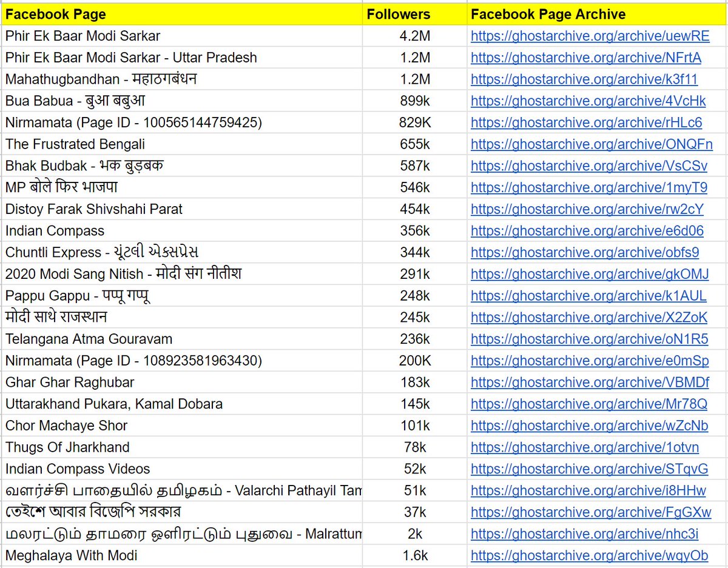Open archive link ending in 4VcHk
The width and height of the screenshot is (728, 568).
(588, 101)
